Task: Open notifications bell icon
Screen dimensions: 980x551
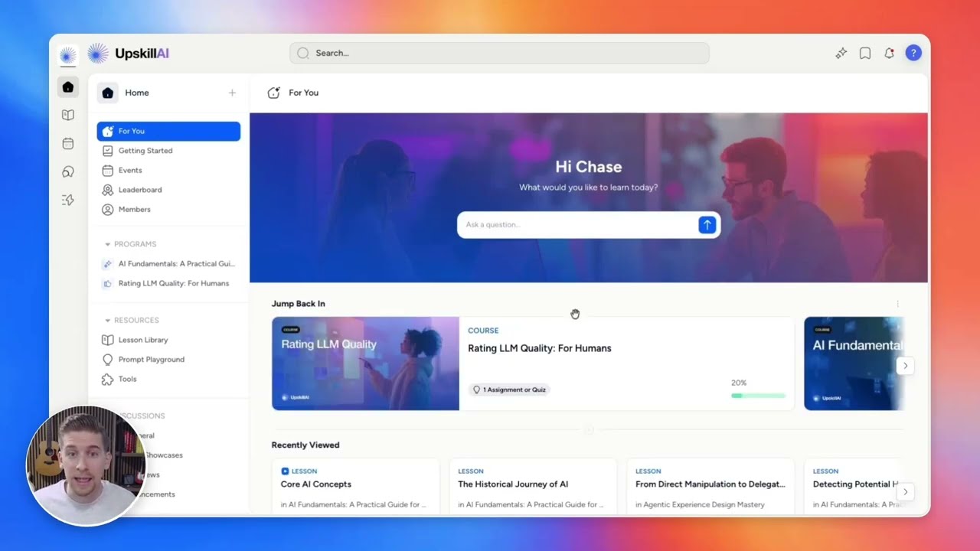Action: (x=889, y=53)
